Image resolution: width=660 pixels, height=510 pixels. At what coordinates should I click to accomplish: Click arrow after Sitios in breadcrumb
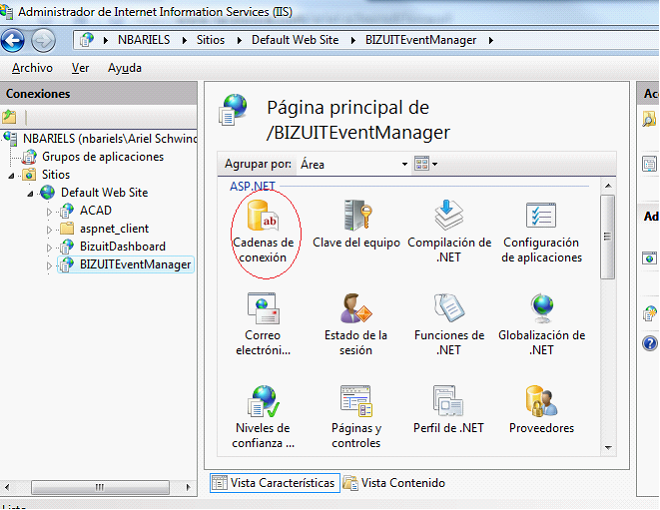tap(240, 40)
